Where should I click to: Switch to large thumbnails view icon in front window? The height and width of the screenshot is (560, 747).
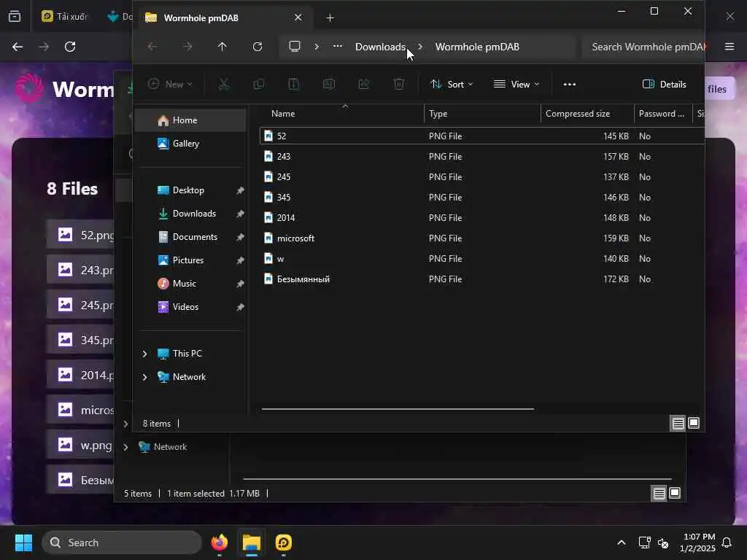[x=694, y=423]
